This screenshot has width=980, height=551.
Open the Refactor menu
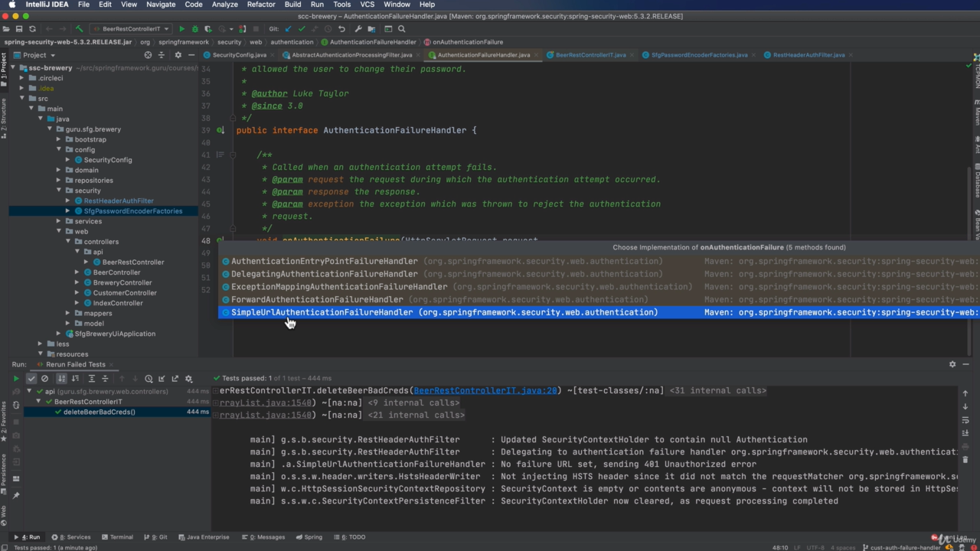pos(260,5)
